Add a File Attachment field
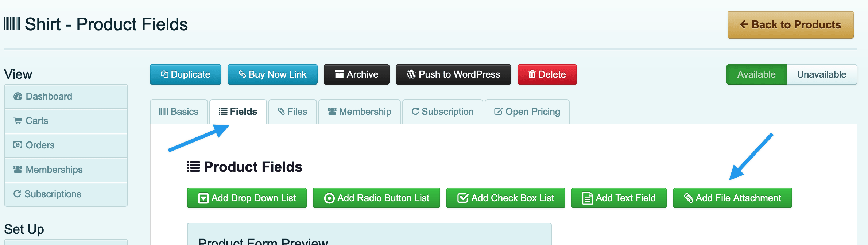Image resolution: width=868 pixels, height=245 pixels. coord(733,198)
